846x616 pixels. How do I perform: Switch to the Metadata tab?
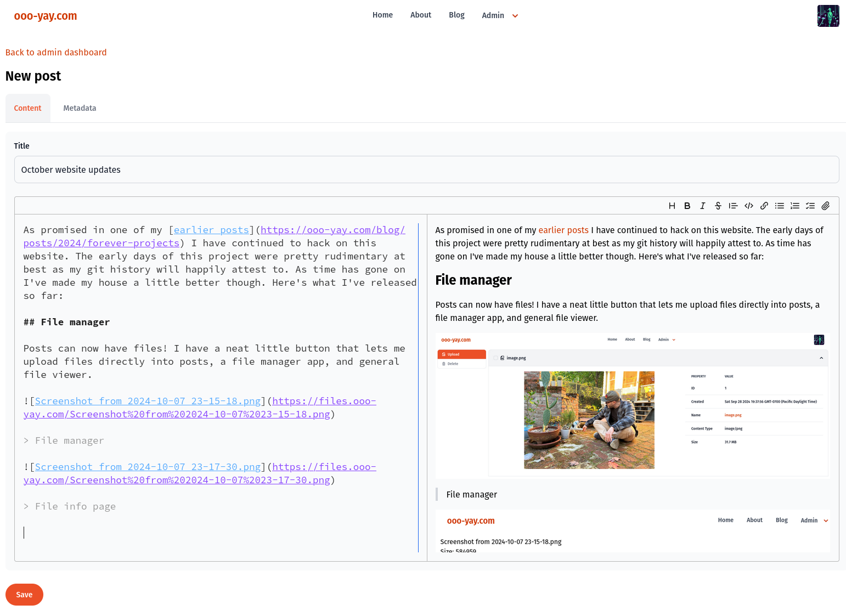80,108
